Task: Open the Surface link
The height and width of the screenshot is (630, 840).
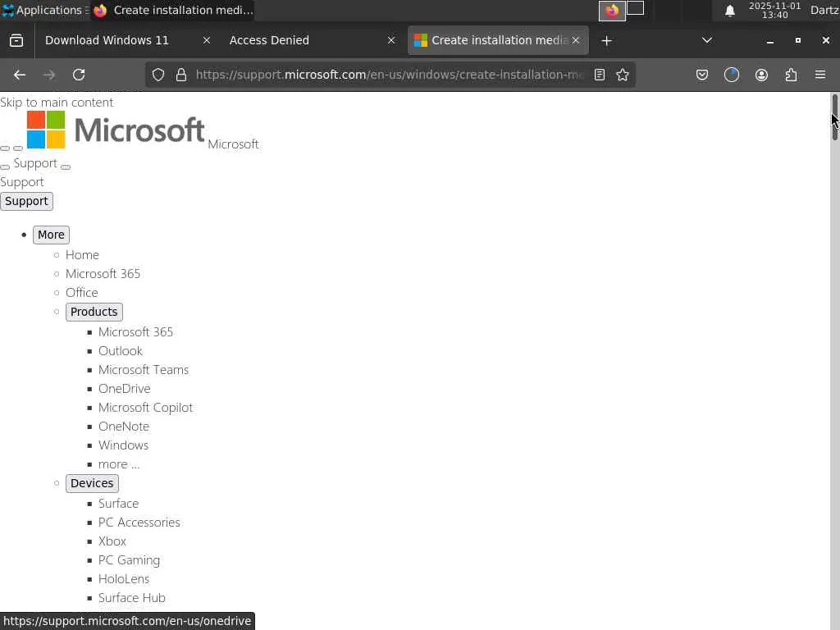Action: (118, 504)
